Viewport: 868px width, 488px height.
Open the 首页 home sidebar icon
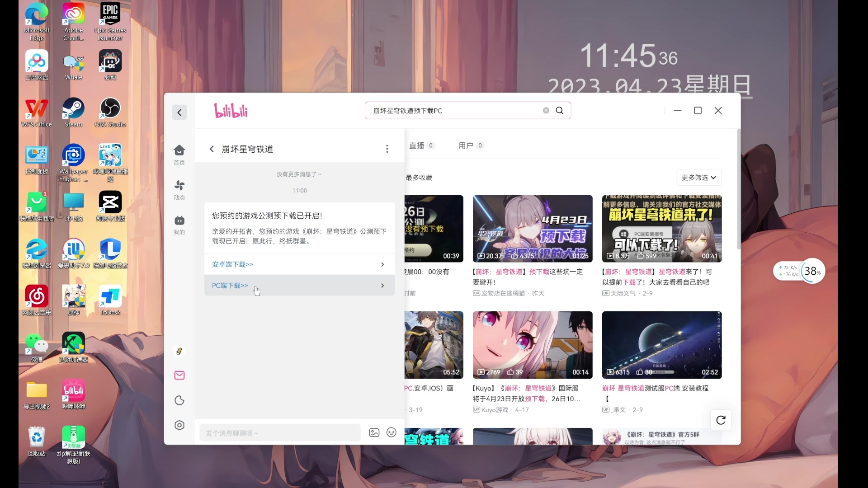(179, 155)
